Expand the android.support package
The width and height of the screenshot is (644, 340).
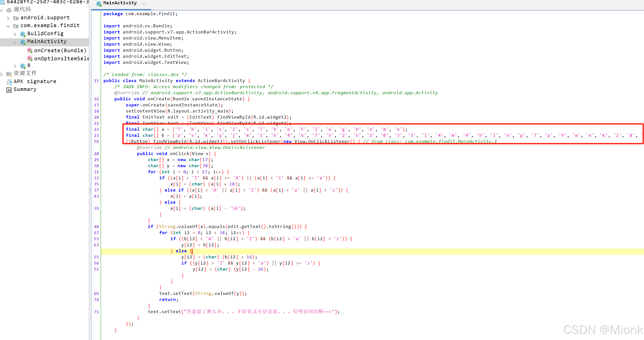coord(8,18)
